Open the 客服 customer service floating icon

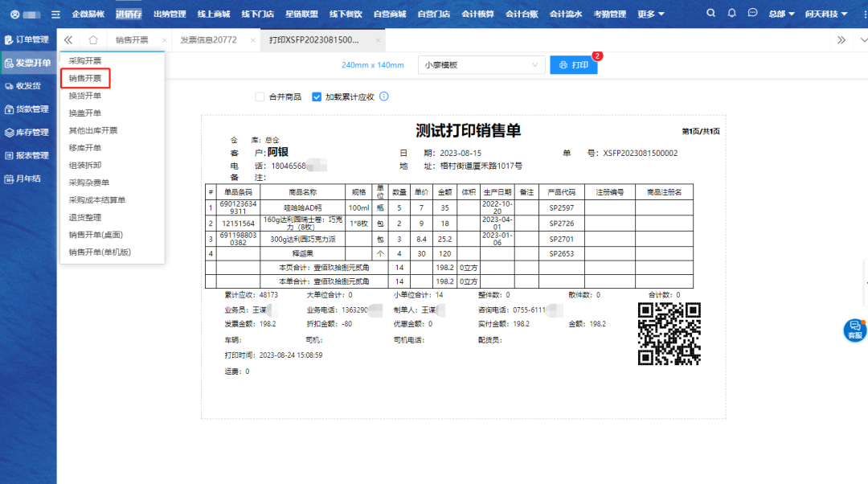pyautogui.click(x=854, y=330)
